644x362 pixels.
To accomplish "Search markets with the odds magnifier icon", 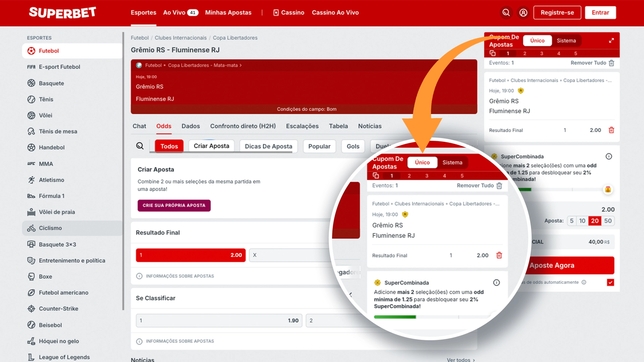I will [140, 146].
